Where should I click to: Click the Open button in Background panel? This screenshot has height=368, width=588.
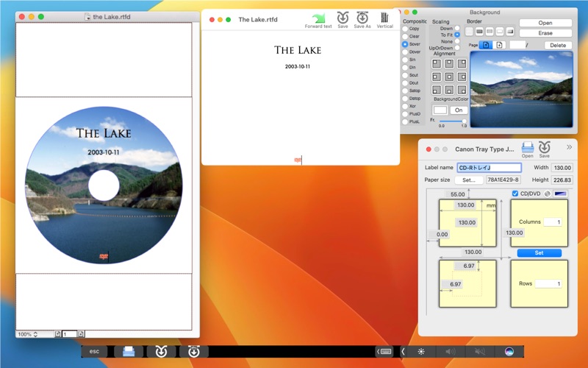tap(545, 23)
